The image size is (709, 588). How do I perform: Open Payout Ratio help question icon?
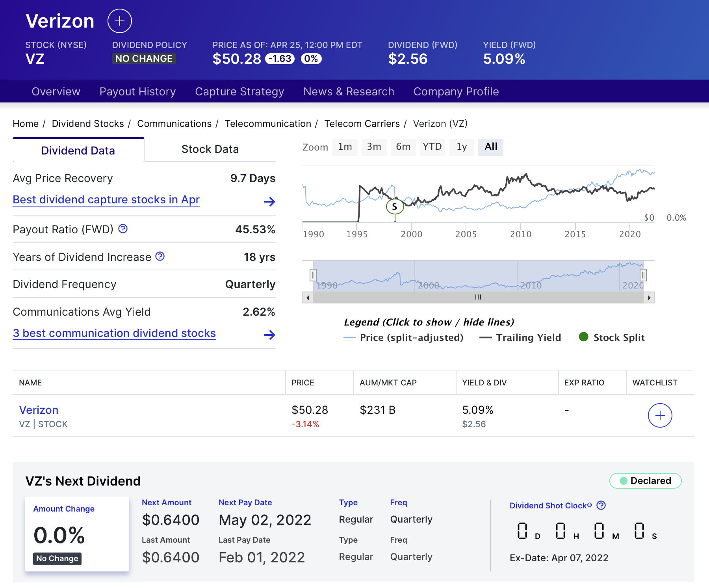[x=123, y=229]
